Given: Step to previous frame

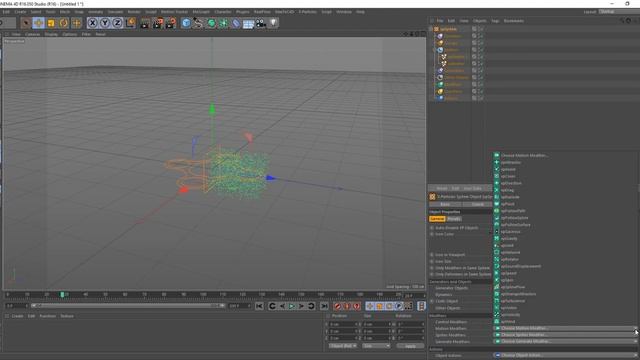Looking at the screenshot, I should (282, 306).
